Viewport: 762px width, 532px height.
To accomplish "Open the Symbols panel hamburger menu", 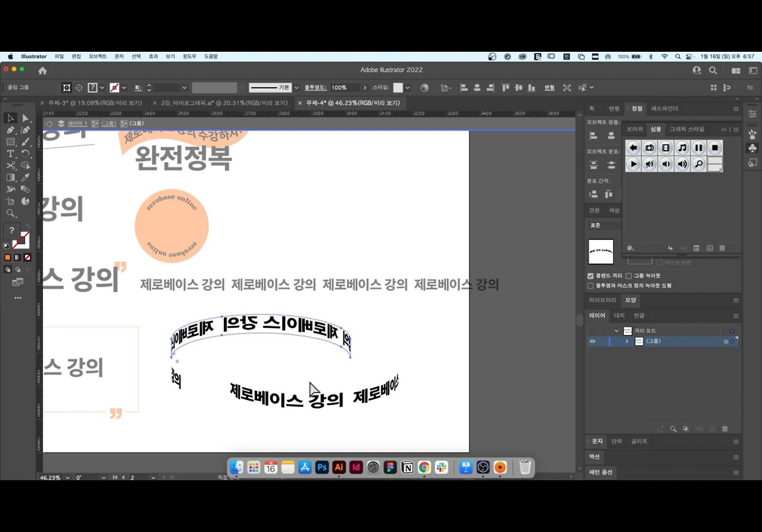I will coord(736,129).
